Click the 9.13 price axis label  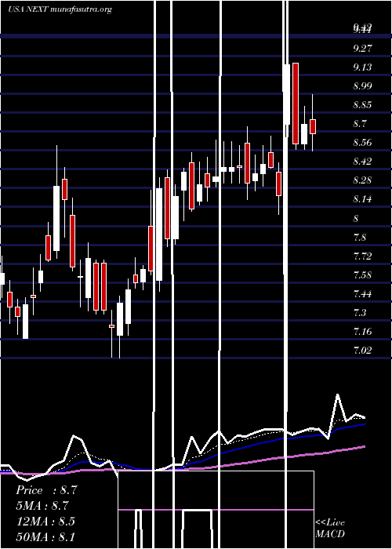(362, 67)
